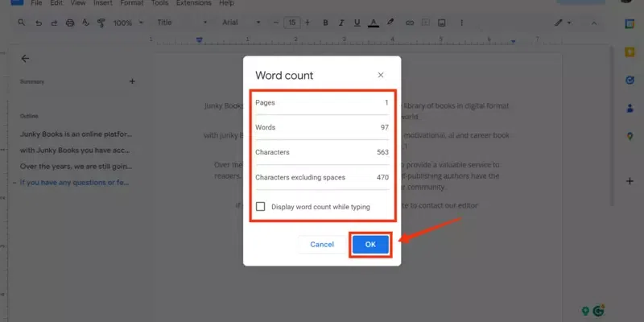Click the Grammarly icon at bottom right
The width and height of the screenshot is (644, 322).
pyautogui.click(x=599, y=312)
